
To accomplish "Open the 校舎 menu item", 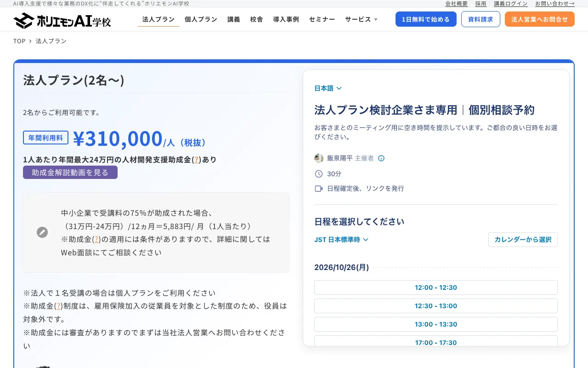I will click(257, 19).
